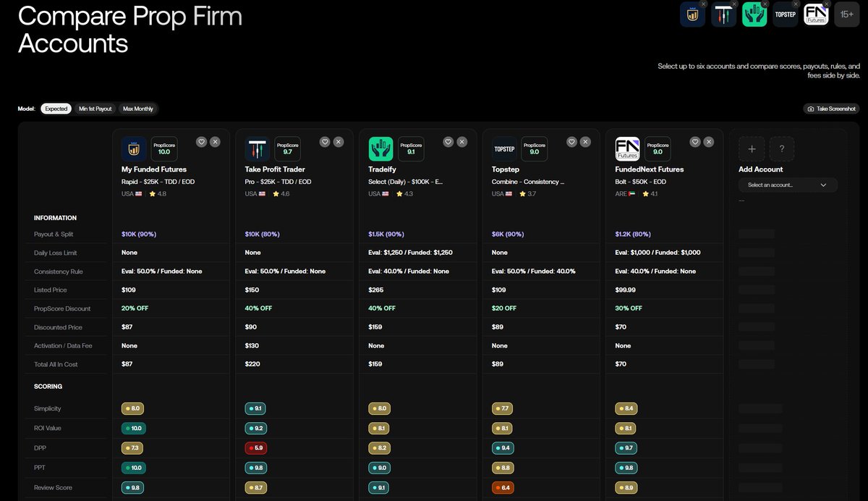Click Take Profit Trader DPP score 5.9
The width and height of the screenshot is (868, 501).
255,447
